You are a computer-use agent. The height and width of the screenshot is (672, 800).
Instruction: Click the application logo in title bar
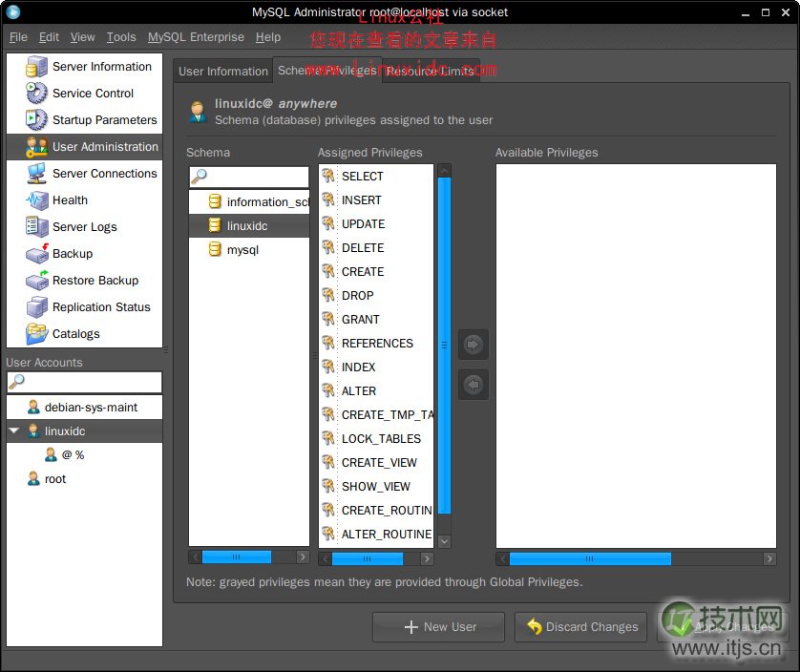click(12, 11)
